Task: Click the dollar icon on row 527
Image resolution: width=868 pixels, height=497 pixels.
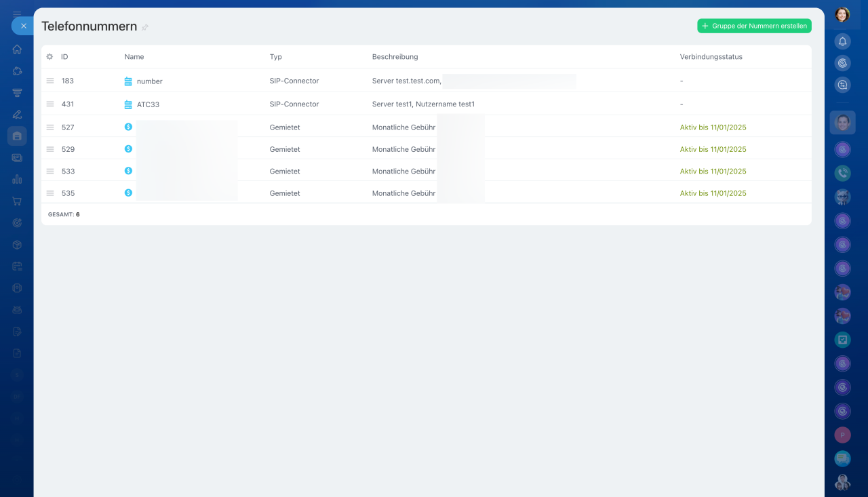Action: coord(128,127)
